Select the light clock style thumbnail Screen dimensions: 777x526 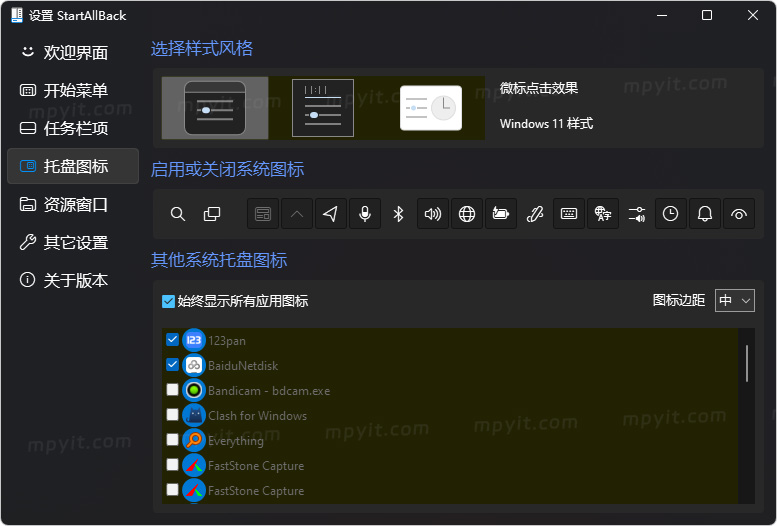pyautogui.click(x=431, y=108)
